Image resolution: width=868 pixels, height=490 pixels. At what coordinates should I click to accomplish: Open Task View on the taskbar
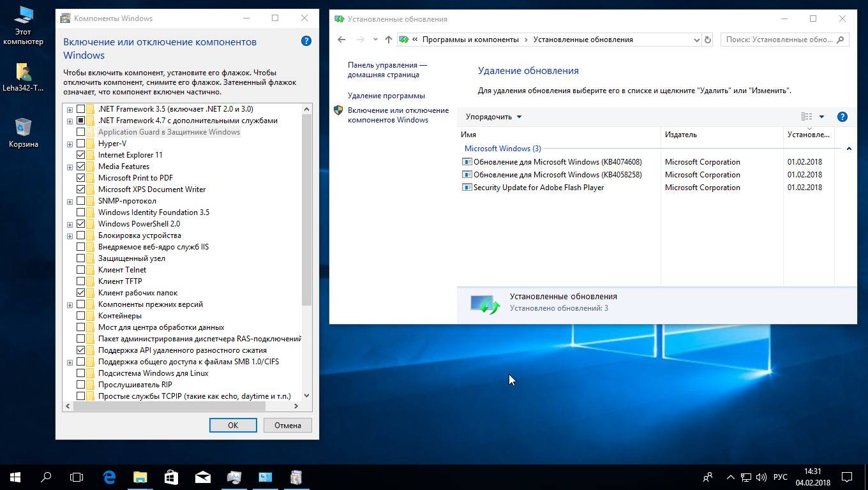[77, 477]
